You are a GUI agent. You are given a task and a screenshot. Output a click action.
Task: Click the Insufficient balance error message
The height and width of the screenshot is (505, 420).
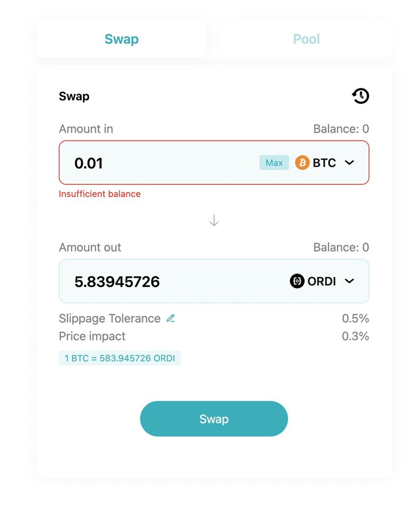(100, 194)
